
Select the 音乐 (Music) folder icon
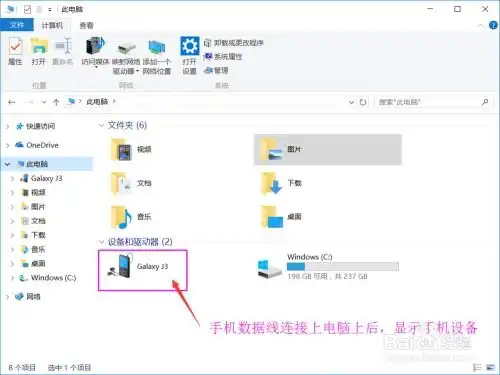(121, 217)
